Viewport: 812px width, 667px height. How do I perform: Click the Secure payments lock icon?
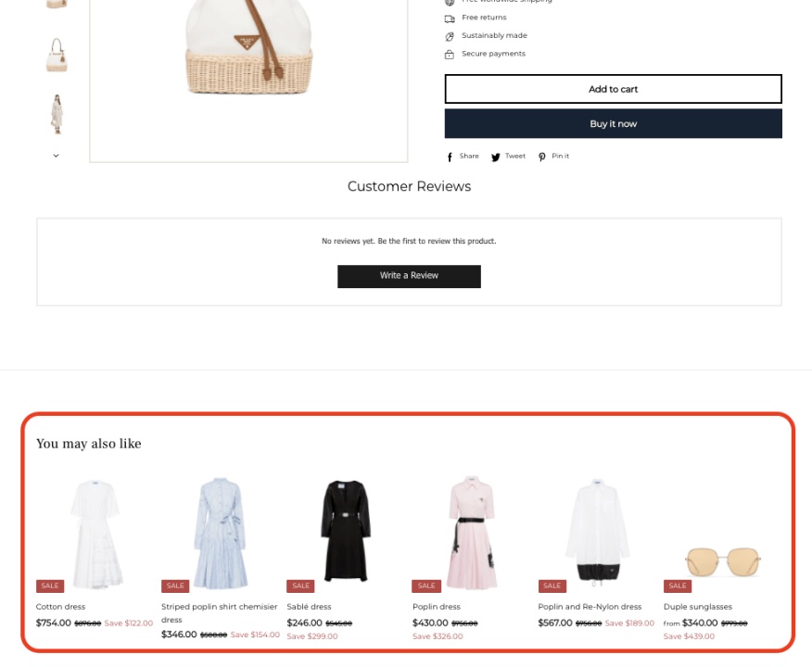click(450, 55)
